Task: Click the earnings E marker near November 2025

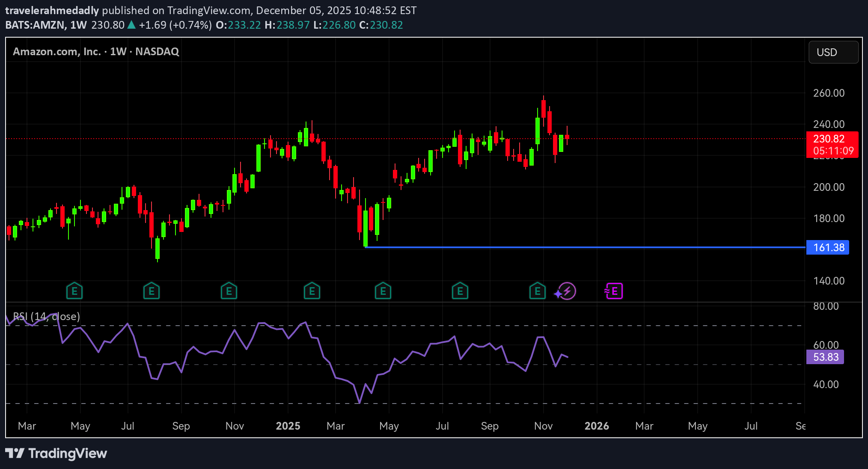Action: click(x=538, y=291)
